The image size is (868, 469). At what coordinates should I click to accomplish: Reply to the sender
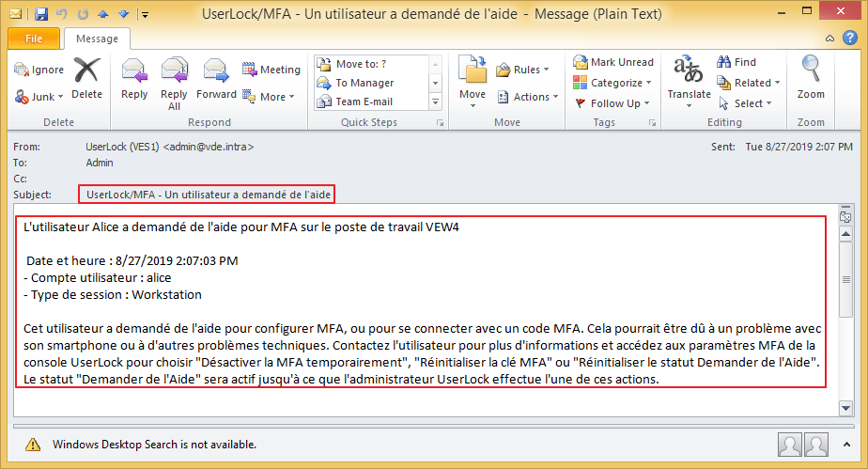(134, 79)
